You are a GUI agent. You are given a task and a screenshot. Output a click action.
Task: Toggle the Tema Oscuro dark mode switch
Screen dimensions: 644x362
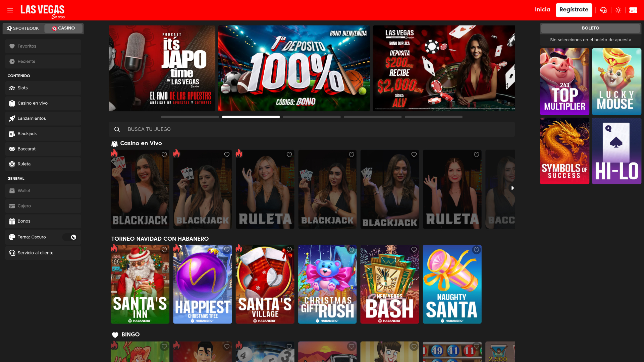click(70, 237)
